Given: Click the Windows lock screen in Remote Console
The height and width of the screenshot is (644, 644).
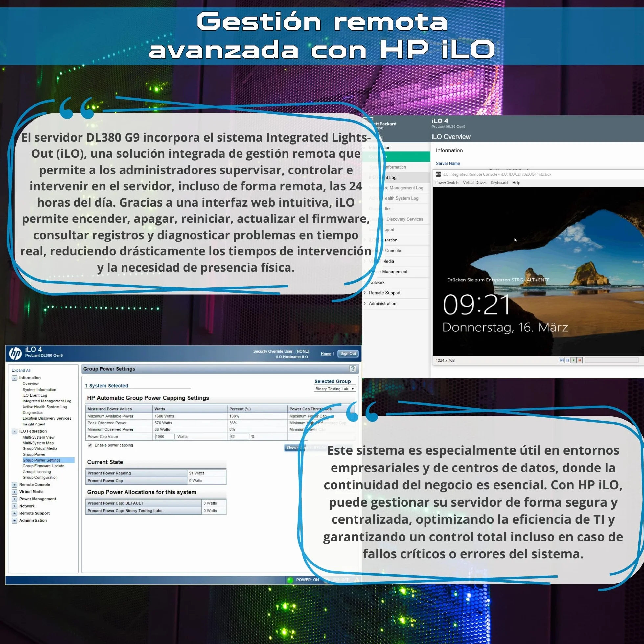Looking at the screenshot, I should [x=538, y=271].
